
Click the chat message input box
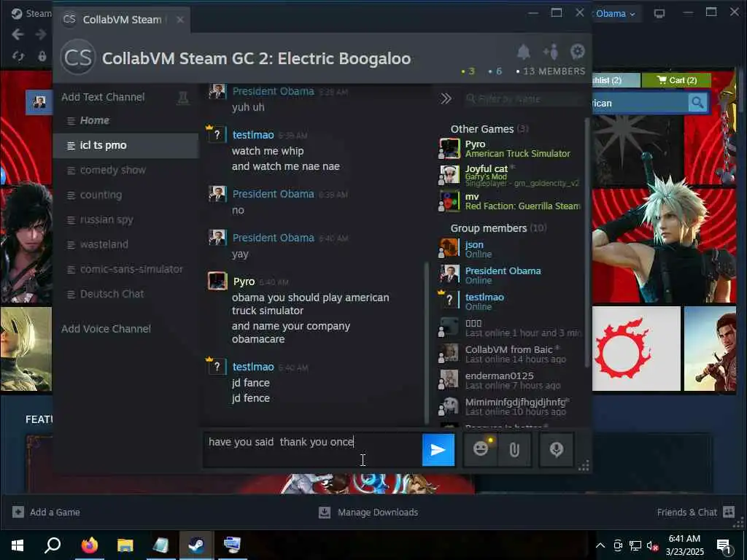tap(312, 449)
